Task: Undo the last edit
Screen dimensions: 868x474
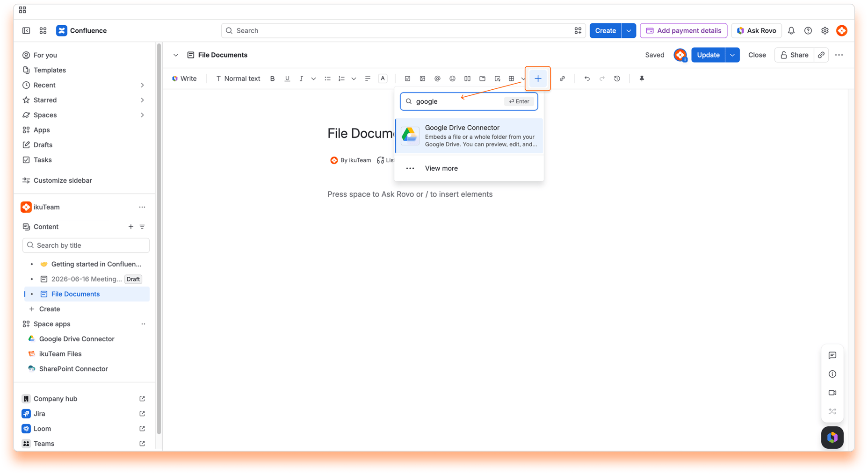Action: point(587,79)
